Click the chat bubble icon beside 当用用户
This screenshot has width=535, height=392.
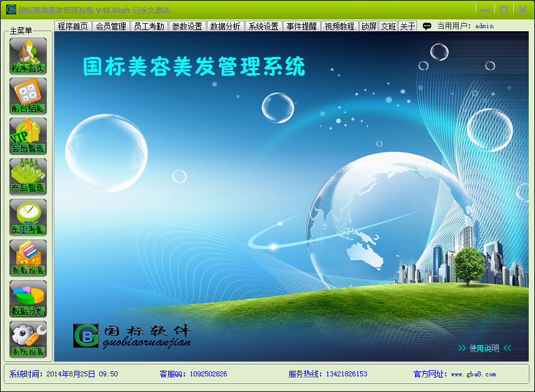pos(427,26)
